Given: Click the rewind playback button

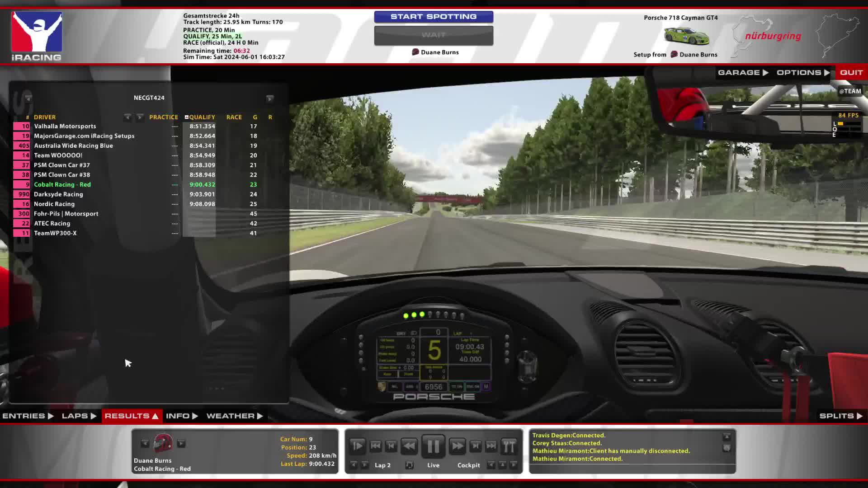Looking at the screenshot, I should click(409, 446).
